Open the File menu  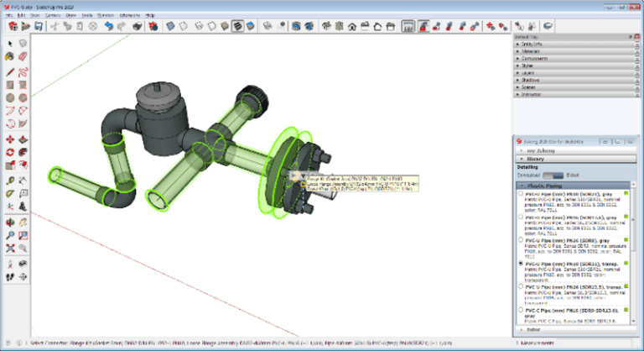pos(8,15)
